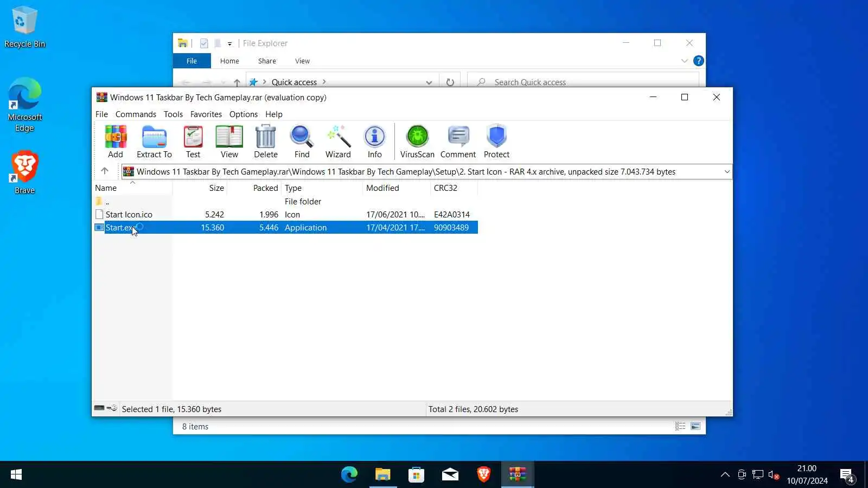
Task: Click the key password icon in status bar
Action: (112, 408)
